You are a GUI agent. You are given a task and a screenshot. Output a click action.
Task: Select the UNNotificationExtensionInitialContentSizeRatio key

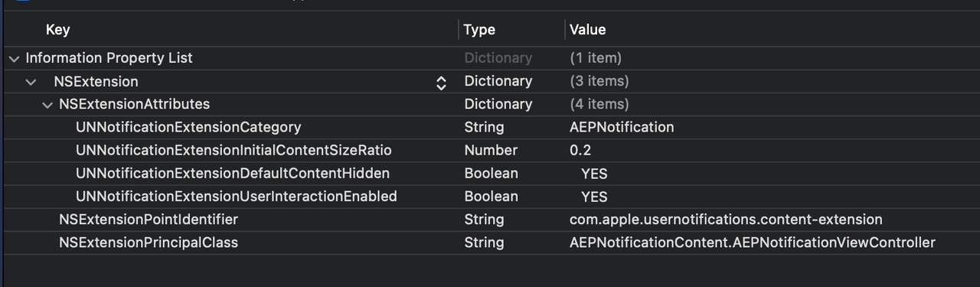point(234,150)
